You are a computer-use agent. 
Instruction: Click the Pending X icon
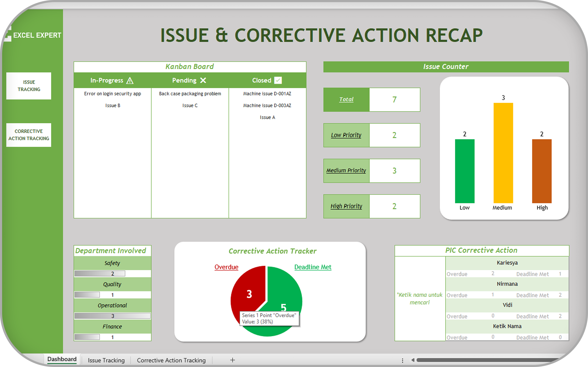(203, 80)
